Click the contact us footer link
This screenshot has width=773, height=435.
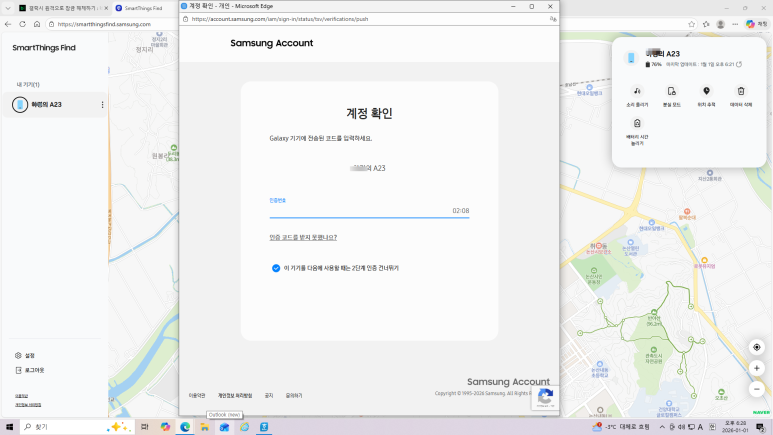[294, 396]
